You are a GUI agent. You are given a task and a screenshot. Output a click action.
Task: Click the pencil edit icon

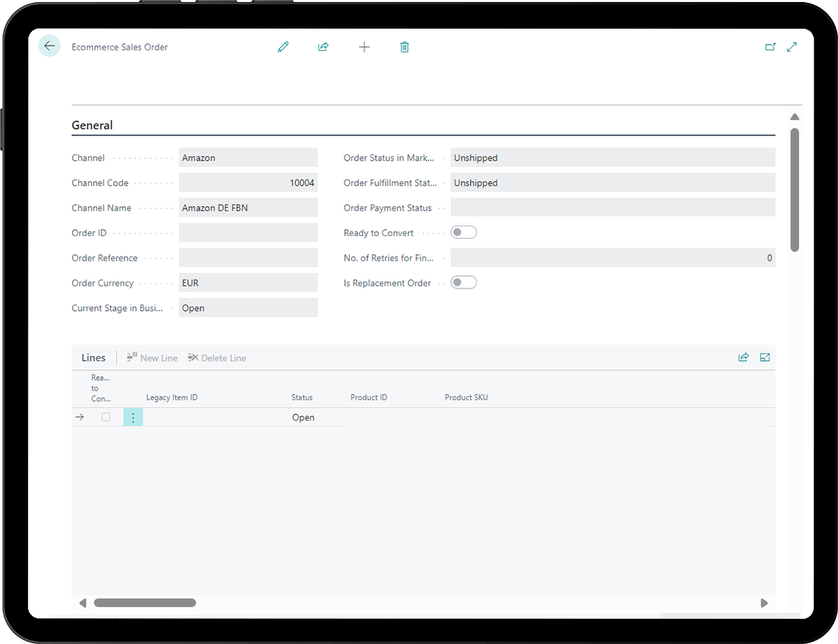point(283,47)
